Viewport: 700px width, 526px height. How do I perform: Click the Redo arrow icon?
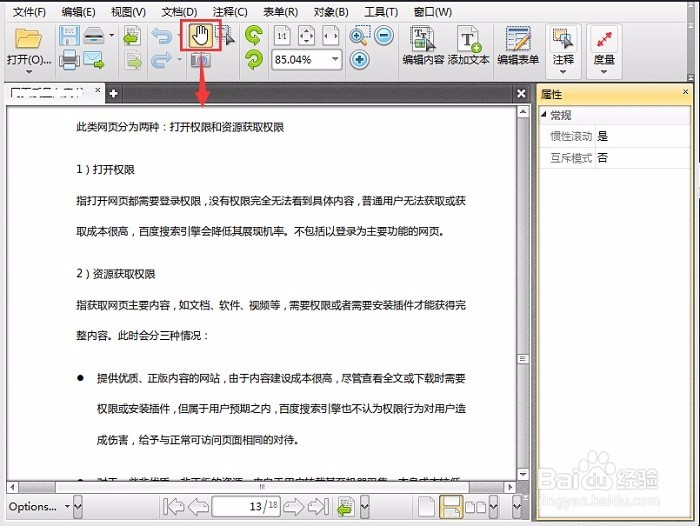[162, 60]
